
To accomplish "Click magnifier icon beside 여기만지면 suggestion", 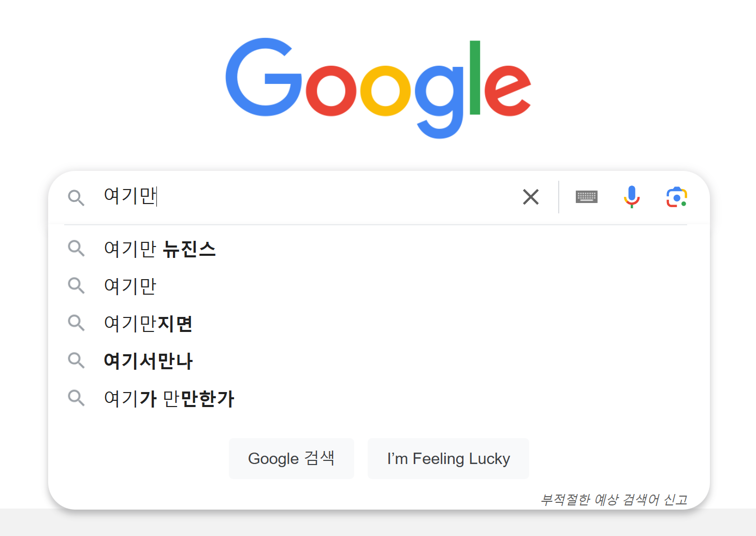I will 76,323.
